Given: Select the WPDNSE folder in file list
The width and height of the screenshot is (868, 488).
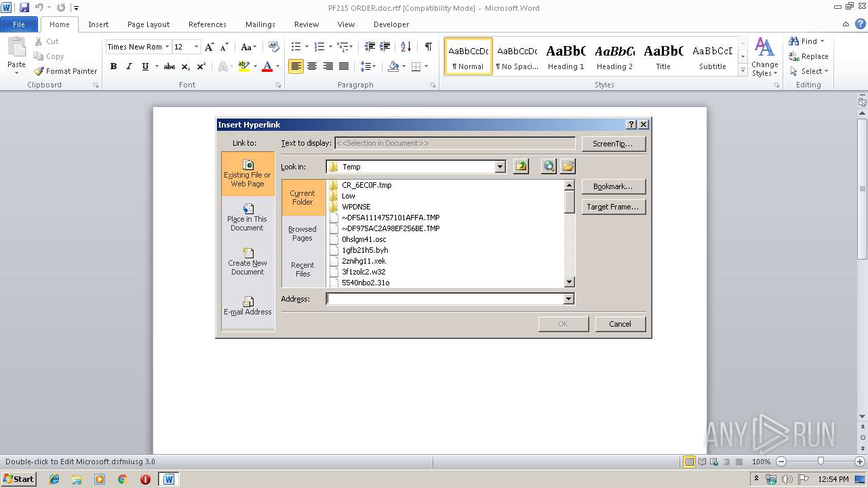Looking at the screenshot, I should pyautogui.click(x=356, y=207).
